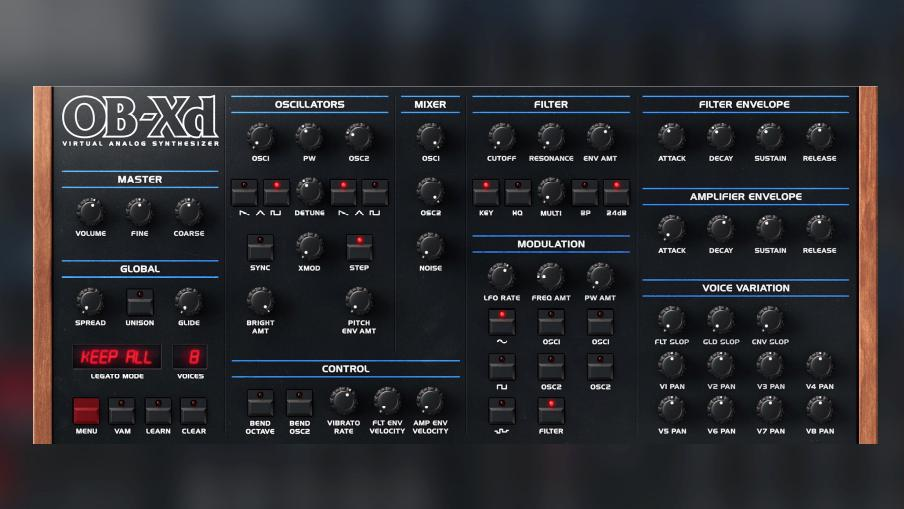Click the BRIGHT AMT knob
Screen dimensions: 904x509
[260, 301]
